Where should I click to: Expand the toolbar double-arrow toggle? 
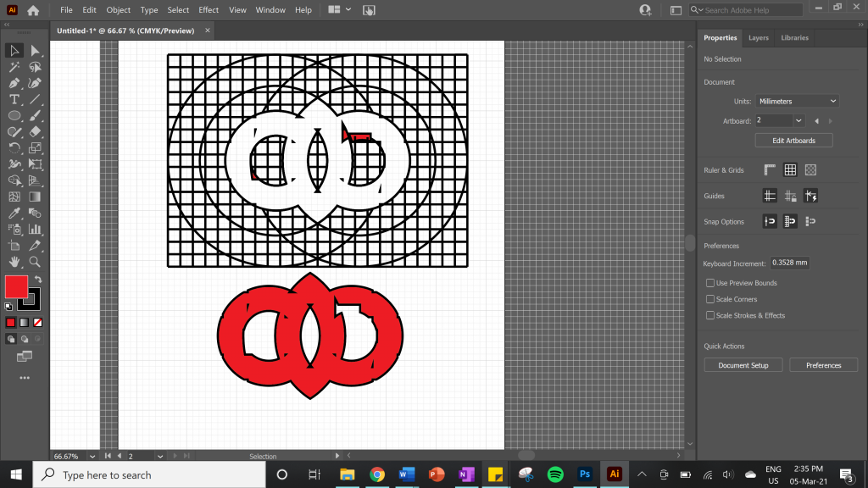click(x=7, y=25)
